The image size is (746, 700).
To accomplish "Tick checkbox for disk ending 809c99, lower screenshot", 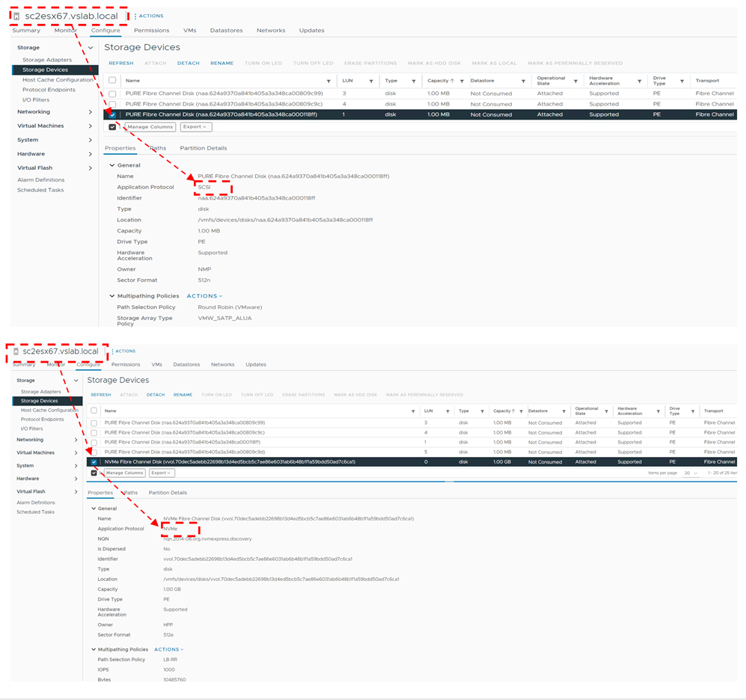I will (x=94, y=423).
